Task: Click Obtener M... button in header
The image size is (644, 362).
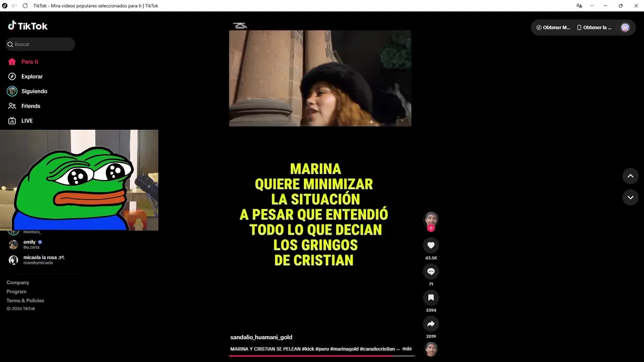Action: tap(553, 28)
